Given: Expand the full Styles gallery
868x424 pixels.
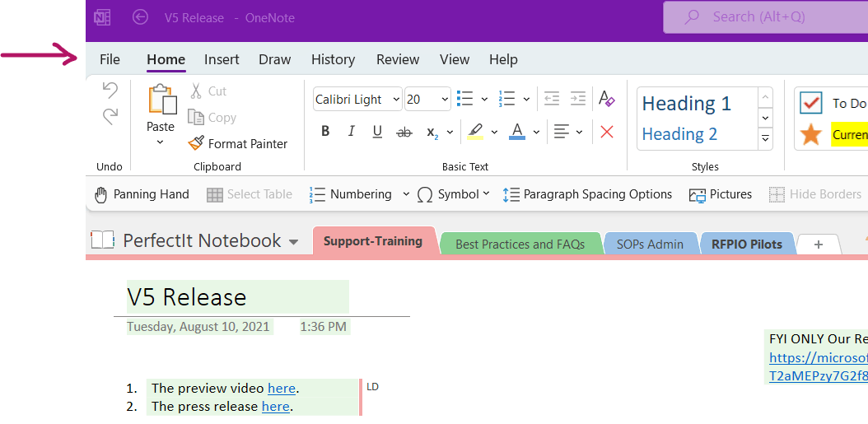Looking at the screenshot, I should pos(765,138).
